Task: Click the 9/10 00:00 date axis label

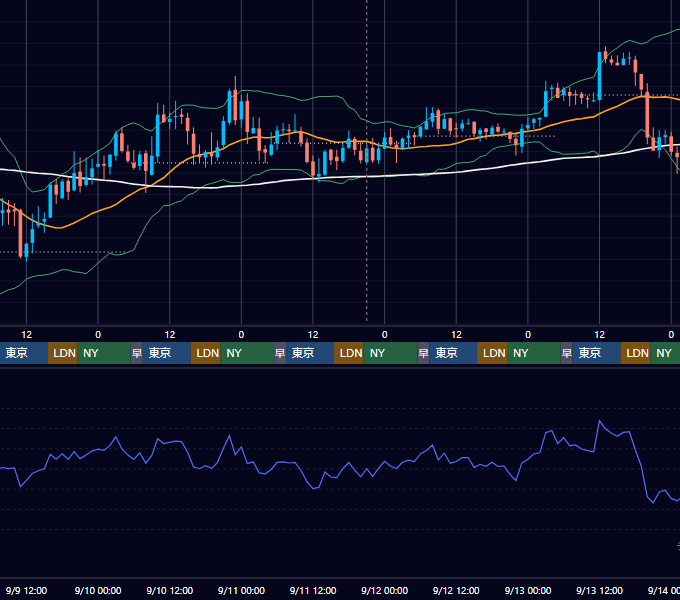Action: click(x=98, y=590)
